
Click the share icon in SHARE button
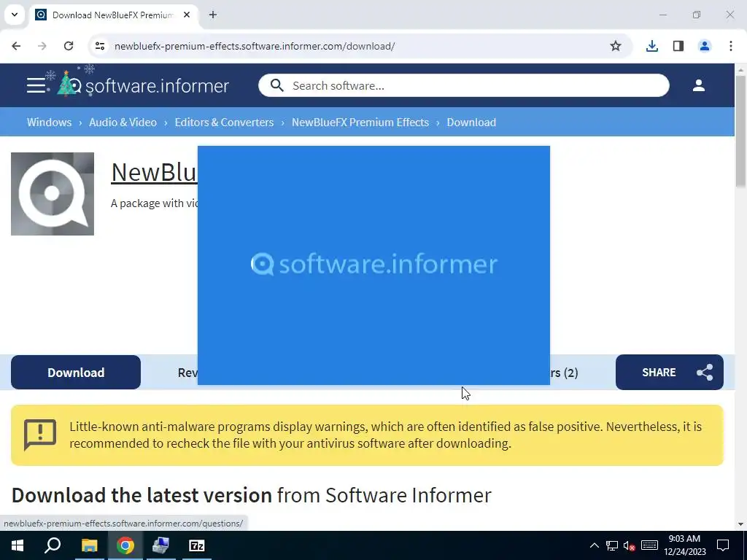coord(705,373)
